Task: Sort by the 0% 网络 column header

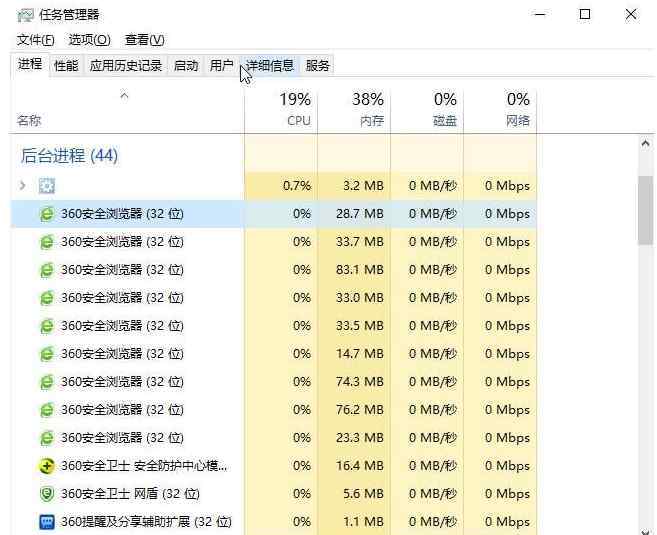Action: (500, 110)
